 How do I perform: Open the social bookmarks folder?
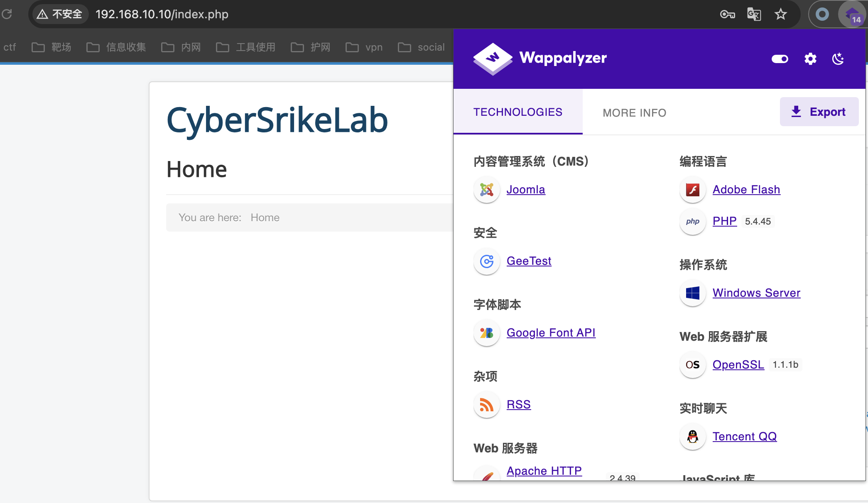tap(421, 47)
